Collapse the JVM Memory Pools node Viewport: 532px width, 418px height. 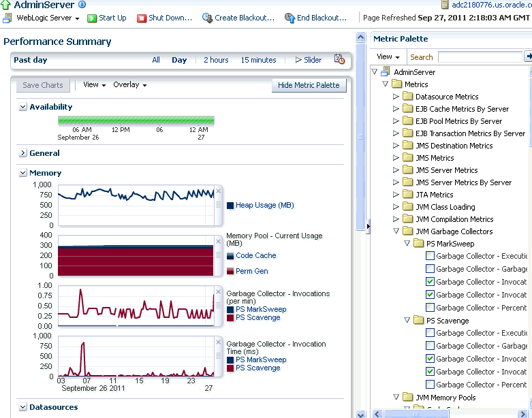click(396, 397)
